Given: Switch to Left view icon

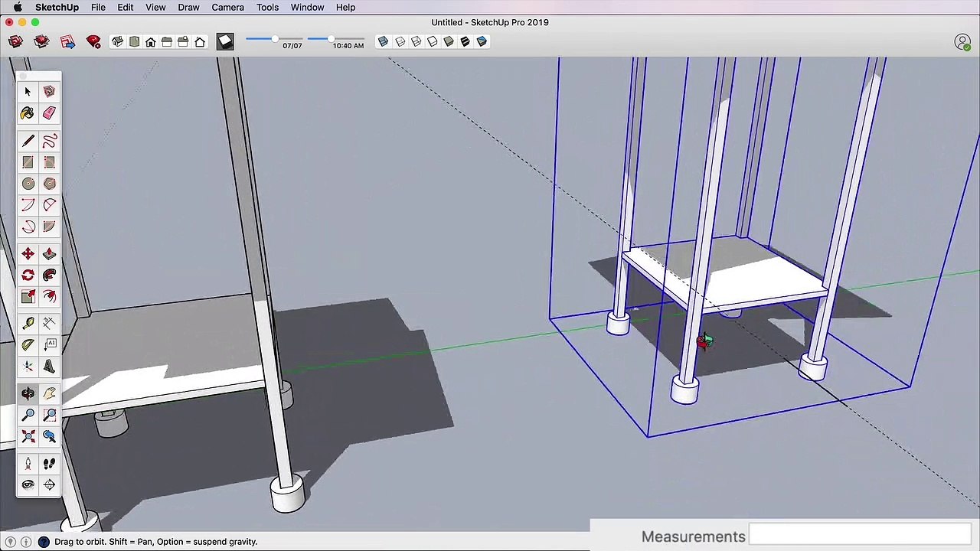Looking at the screenshot, I should pos(200,42).
